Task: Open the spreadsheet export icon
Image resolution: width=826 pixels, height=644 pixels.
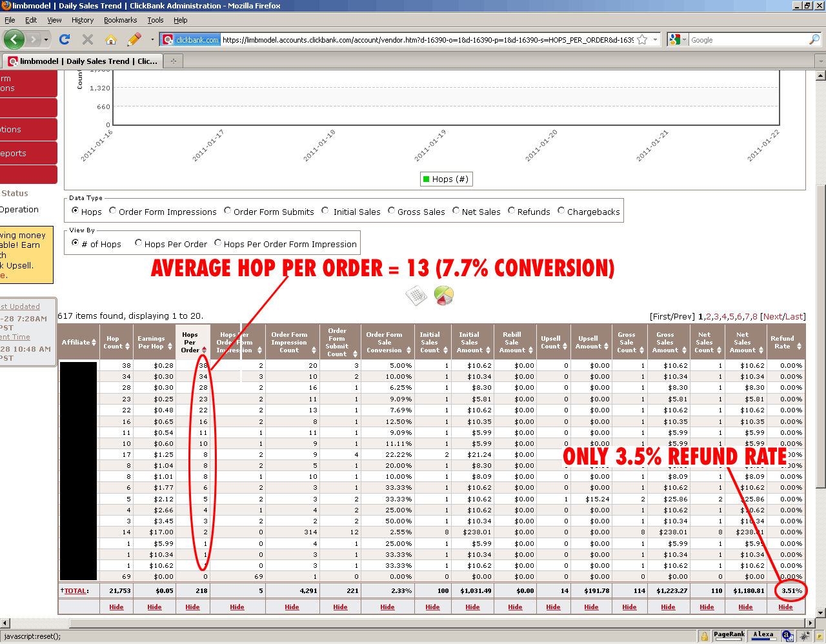Action: point(416,296)
